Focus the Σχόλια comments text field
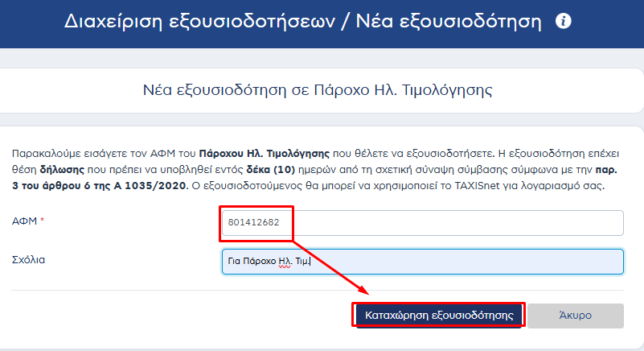This screenshot has width=644, height=351. point(423,262)
